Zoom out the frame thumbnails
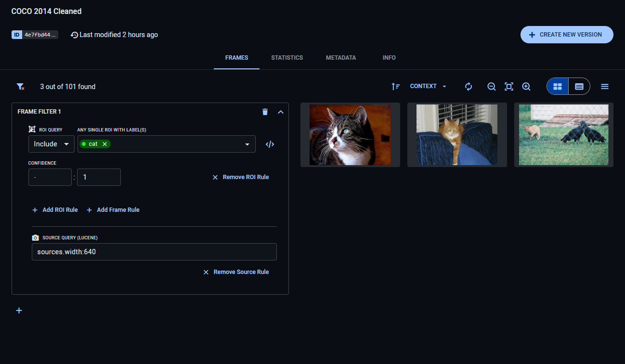This screenshot has width=625, height=364. coord(491,87)
